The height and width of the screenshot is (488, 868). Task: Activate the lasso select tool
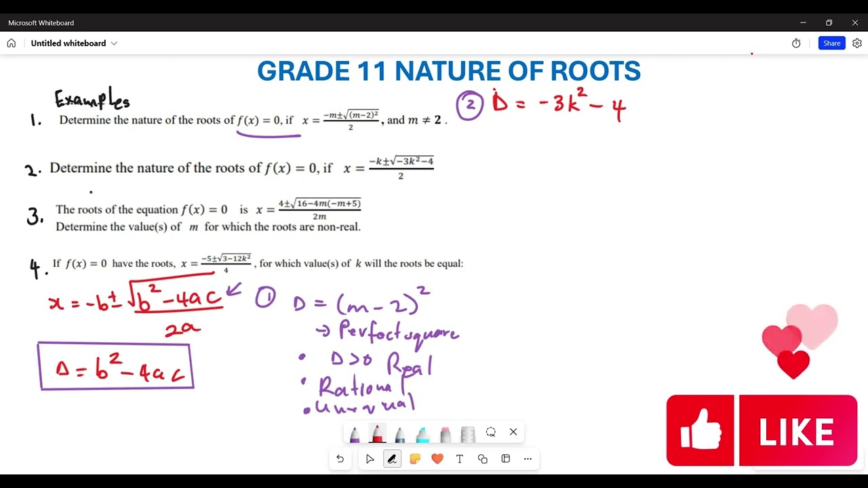[x=491, y=432]
